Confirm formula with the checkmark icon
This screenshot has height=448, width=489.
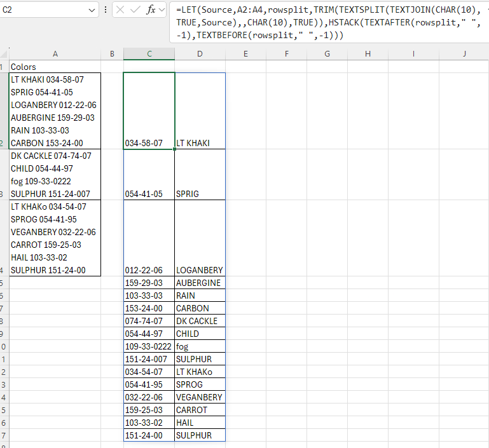coord(135,10)
